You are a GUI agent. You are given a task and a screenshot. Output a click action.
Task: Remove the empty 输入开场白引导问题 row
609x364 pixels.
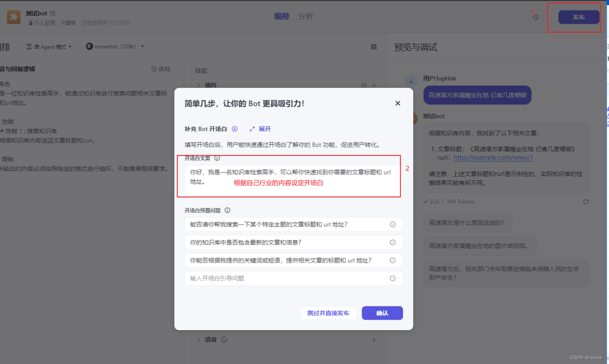click(x=393, y=278)
